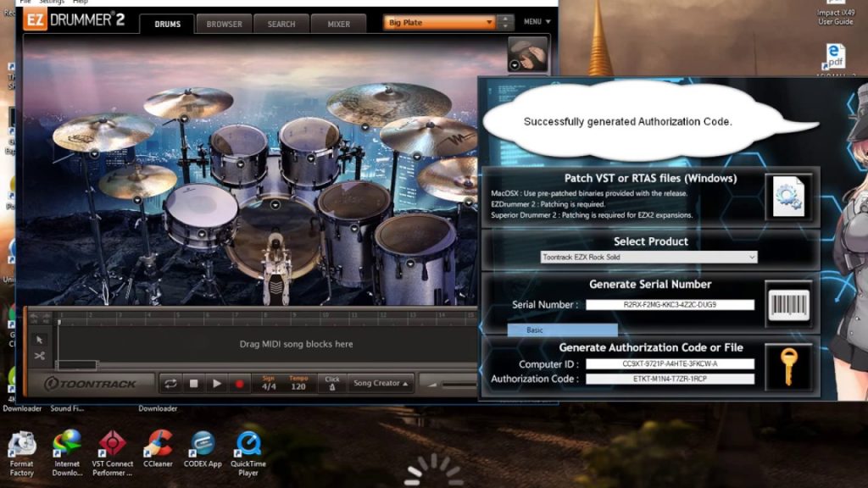Change the 4/4 time signature
The image size is (868, 488).
[x=269, y=386]
